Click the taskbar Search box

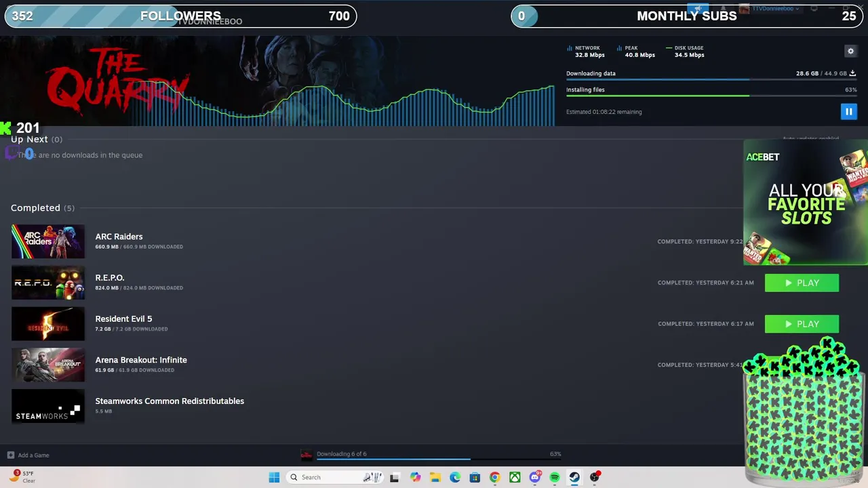pyautogui.click(x=334, y=477)
